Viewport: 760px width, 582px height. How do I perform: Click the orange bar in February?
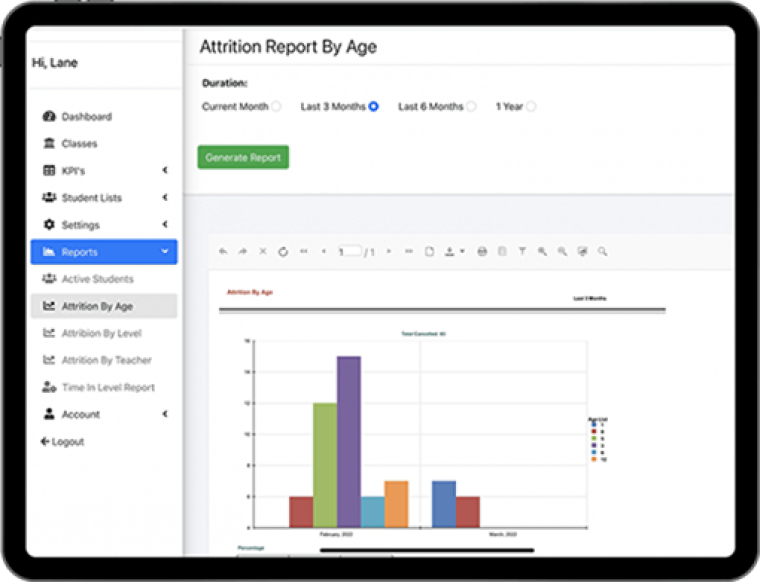pos(396,504)
